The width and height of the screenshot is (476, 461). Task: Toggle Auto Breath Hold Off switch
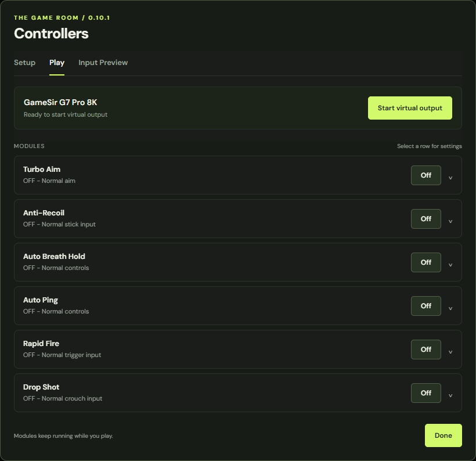pos(426,262)
